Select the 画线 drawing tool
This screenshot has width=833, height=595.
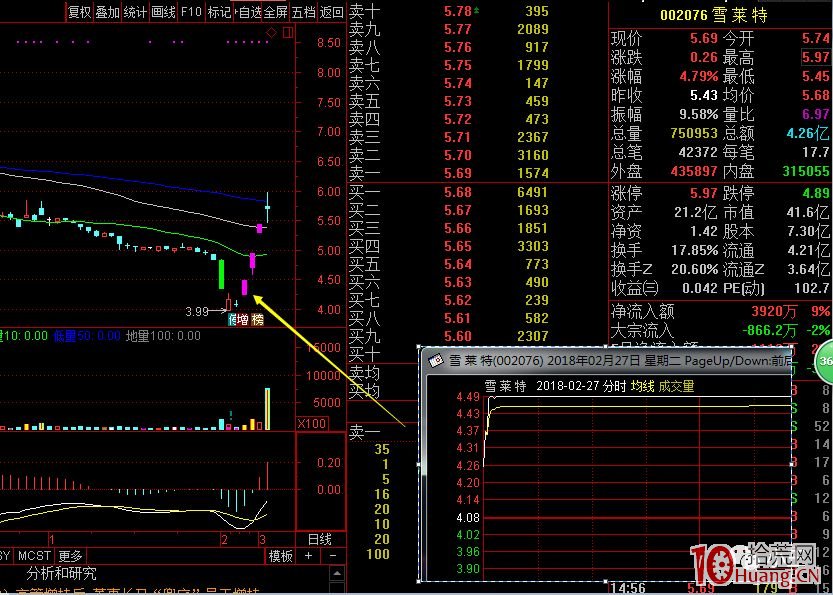pyautogui.click(x=164, y=12)
